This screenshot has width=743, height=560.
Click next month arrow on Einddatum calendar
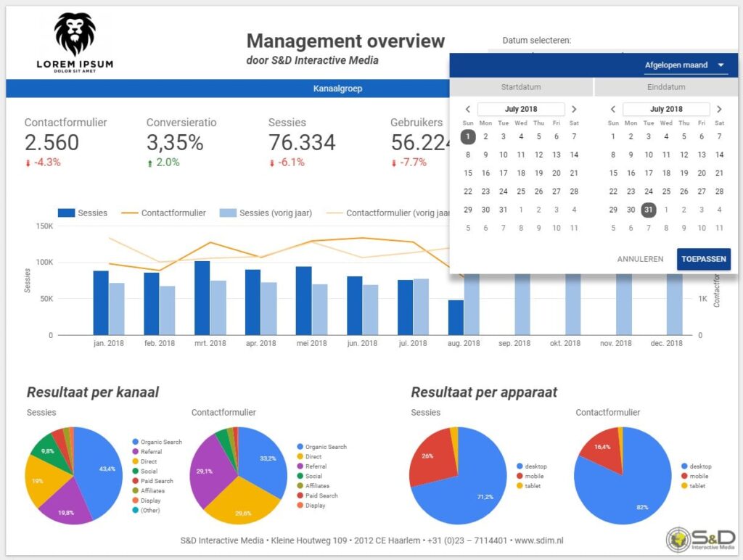719,109
